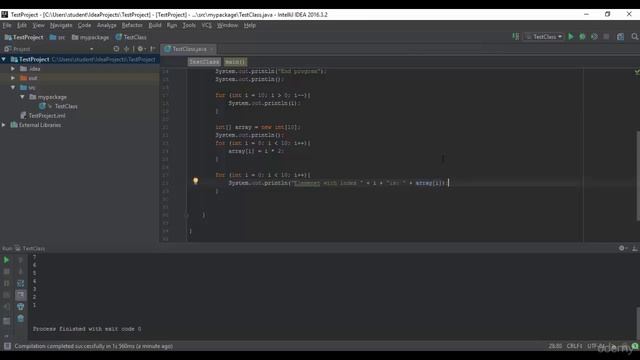
Task: Select TestProject.iml file in tree
Action: 47,116
